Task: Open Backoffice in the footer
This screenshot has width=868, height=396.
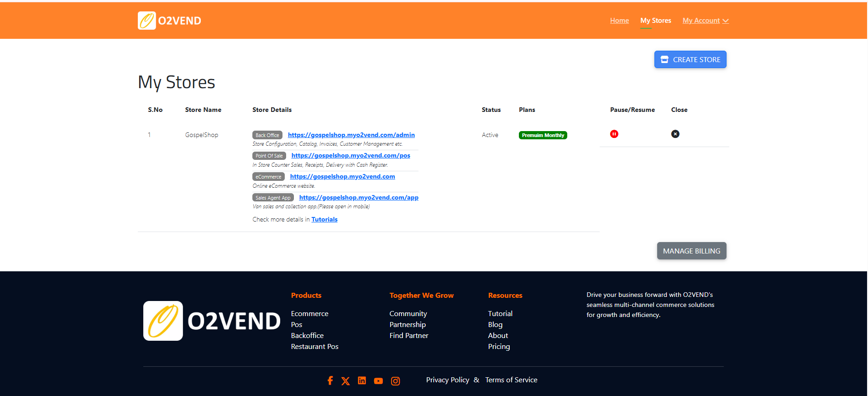Action: [x=308, y=335]
